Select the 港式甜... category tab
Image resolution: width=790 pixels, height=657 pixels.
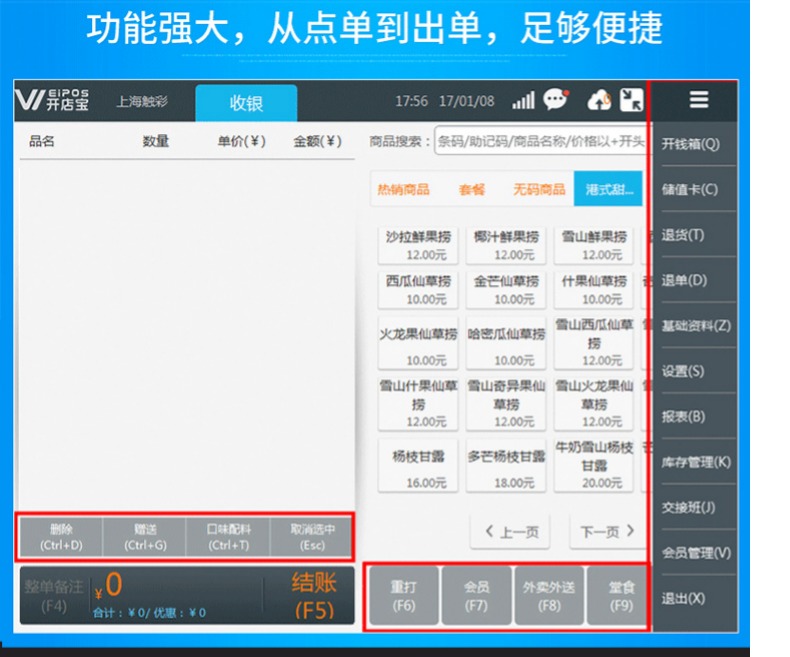[x=608, y=189]
